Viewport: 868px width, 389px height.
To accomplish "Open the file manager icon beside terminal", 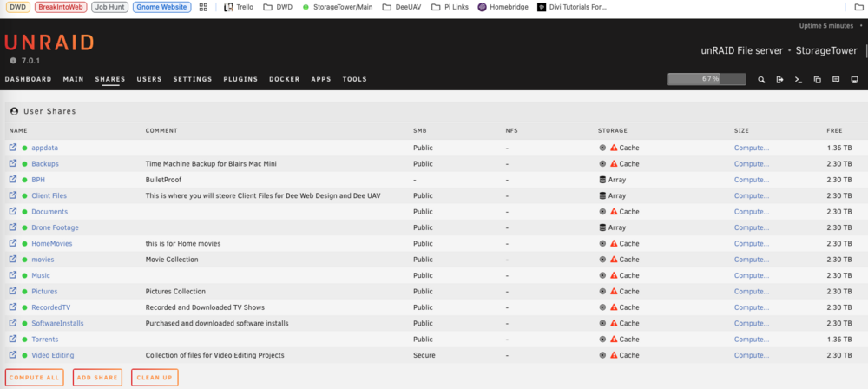I will point(817,80).
